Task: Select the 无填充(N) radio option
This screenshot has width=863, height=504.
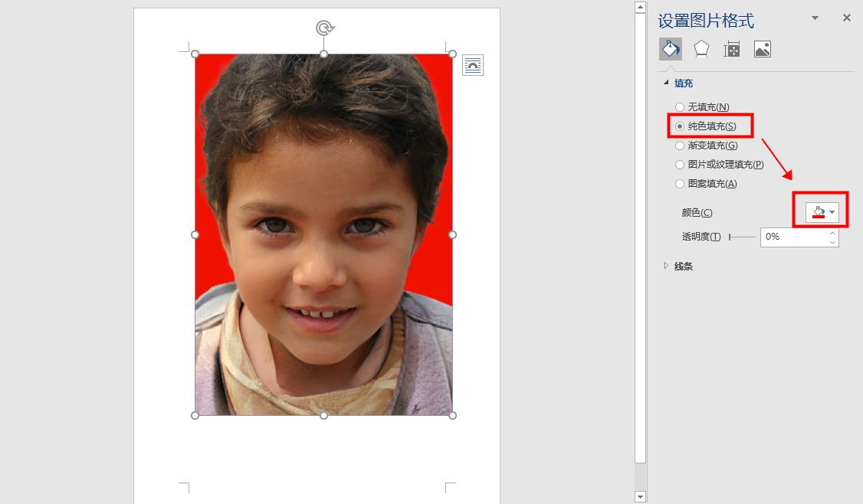Action: click(x=702, y=106)
